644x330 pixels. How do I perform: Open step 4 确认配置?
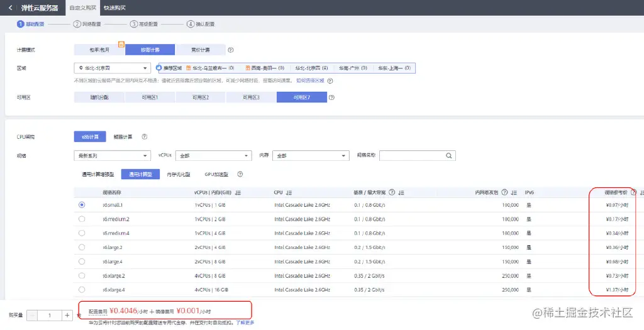coord(201,25)
